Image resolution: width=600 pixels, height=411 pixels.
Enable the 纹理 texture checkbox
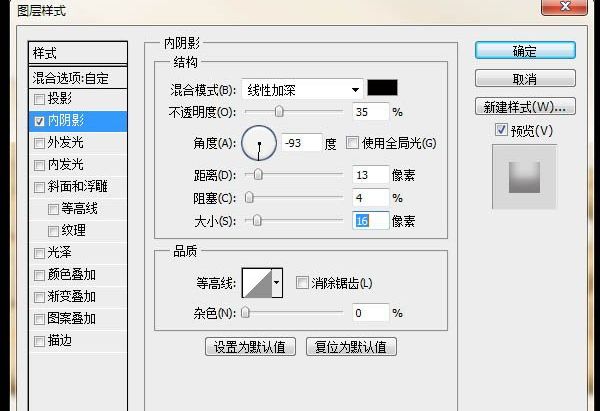coord(53,231)
